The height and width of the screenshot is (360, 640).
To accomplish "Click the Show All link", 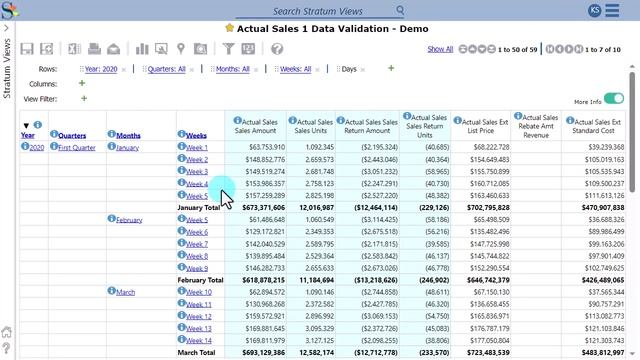I will (x=440, y=49).
